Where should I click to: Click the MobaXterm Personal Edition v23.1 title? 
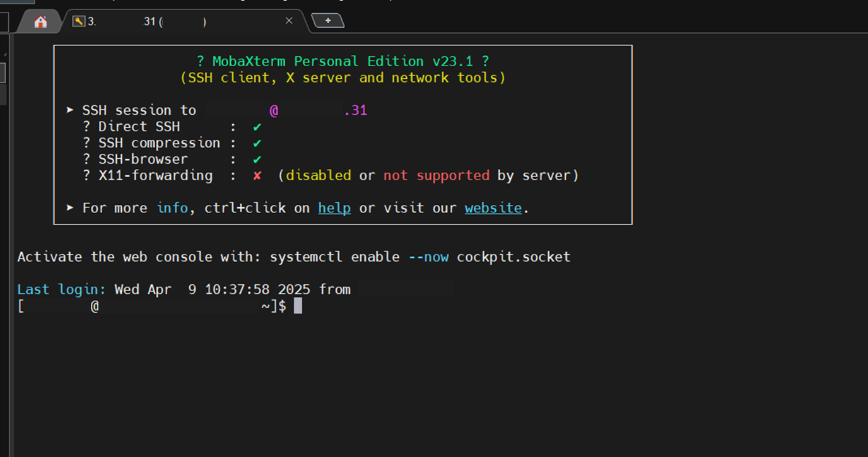343,61
